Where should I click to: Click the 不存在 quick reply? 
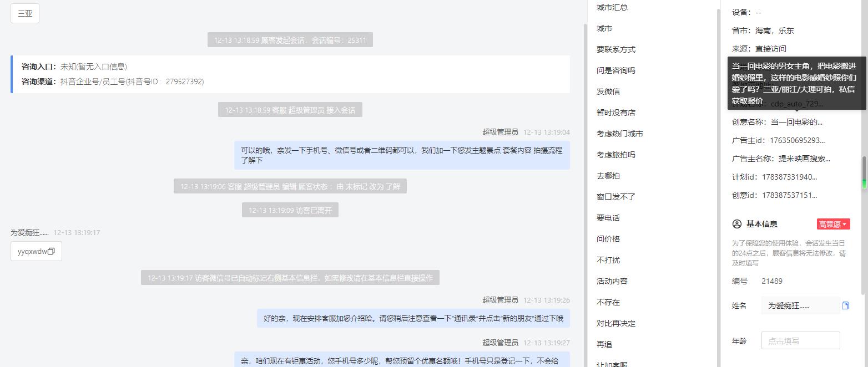click(608, 302)
